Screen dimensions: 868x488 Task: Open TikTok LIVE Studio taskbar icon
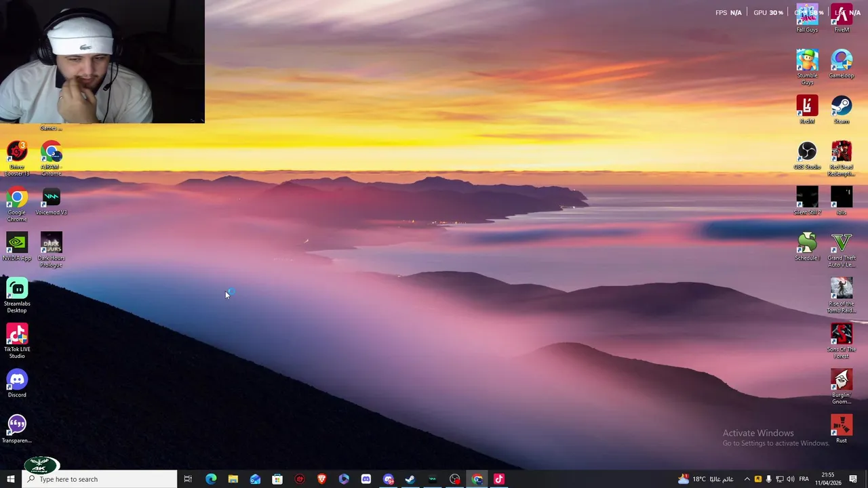click(x=499, y=479)
